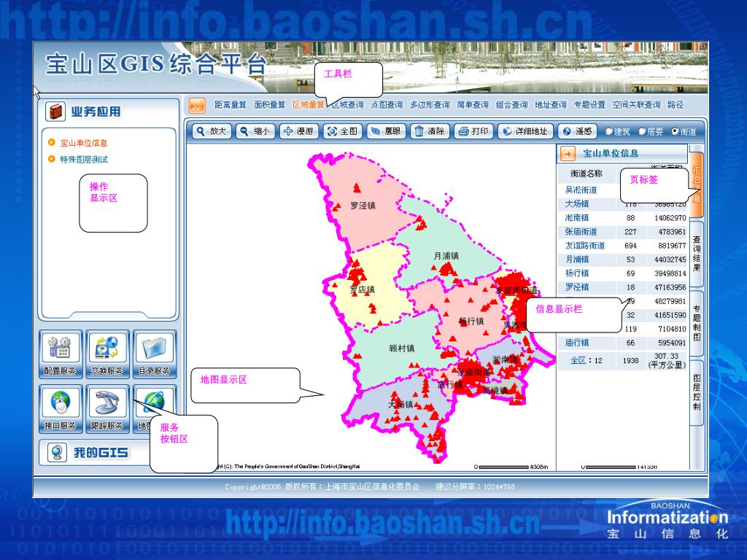
Task: Open 多边形查询 polygon query
Action: point(430,105)
